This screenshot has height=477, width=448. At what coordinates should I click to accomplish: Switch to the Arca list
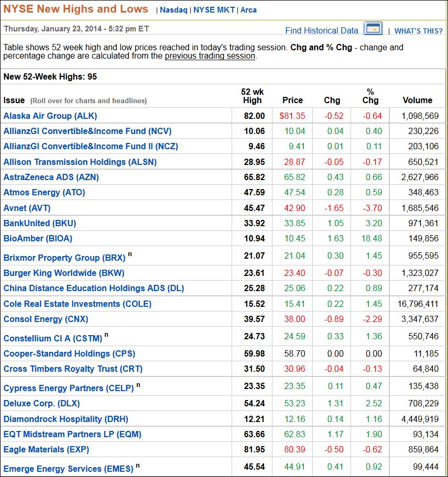point(248,10)
